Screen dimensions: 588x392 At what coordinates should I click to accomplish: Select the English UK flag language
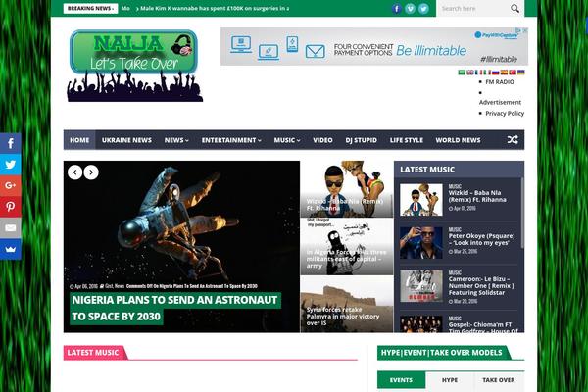469,73
